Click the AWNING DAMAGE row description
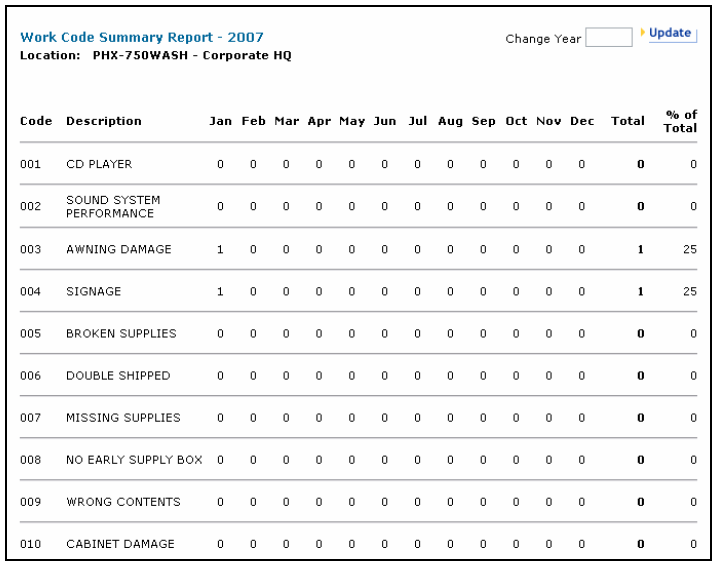Image resolution: width=718 pixels, height=567 pixels. 119,249
